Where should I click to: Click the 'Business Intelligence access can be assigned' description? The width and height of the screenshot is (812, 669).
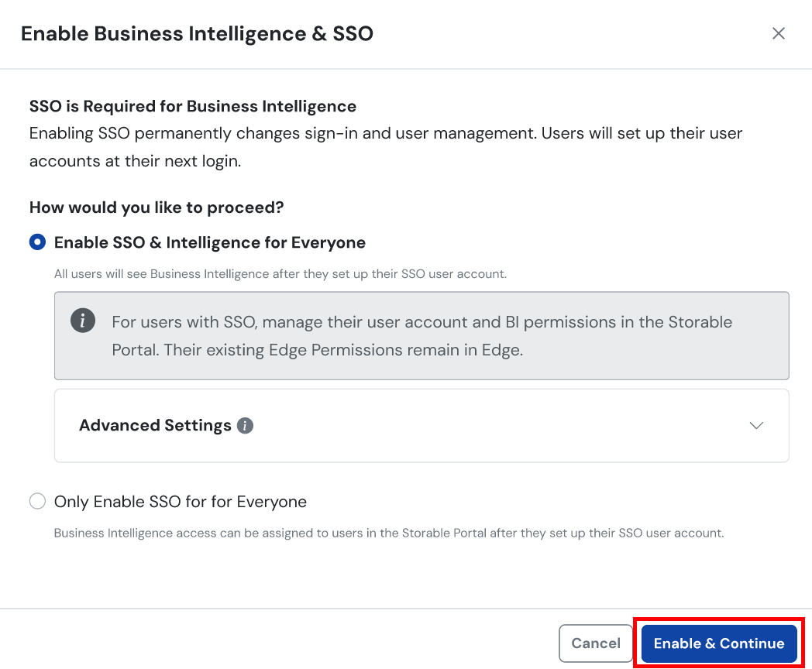coord(388,533)
